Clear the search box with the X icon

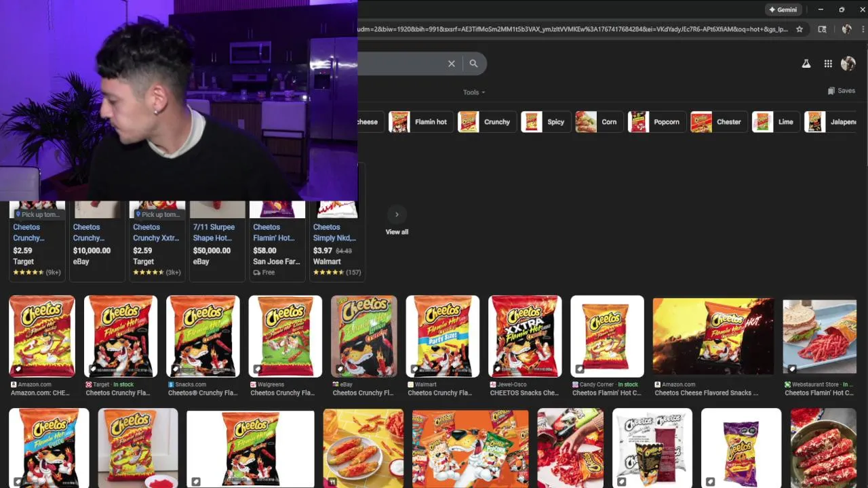(x=452, y=64)
